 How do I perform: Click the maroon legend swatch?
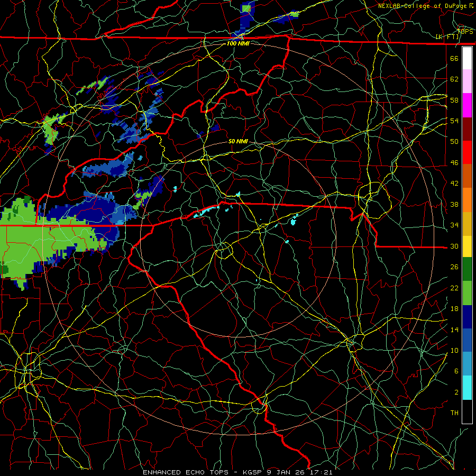[x=467, y=129]
